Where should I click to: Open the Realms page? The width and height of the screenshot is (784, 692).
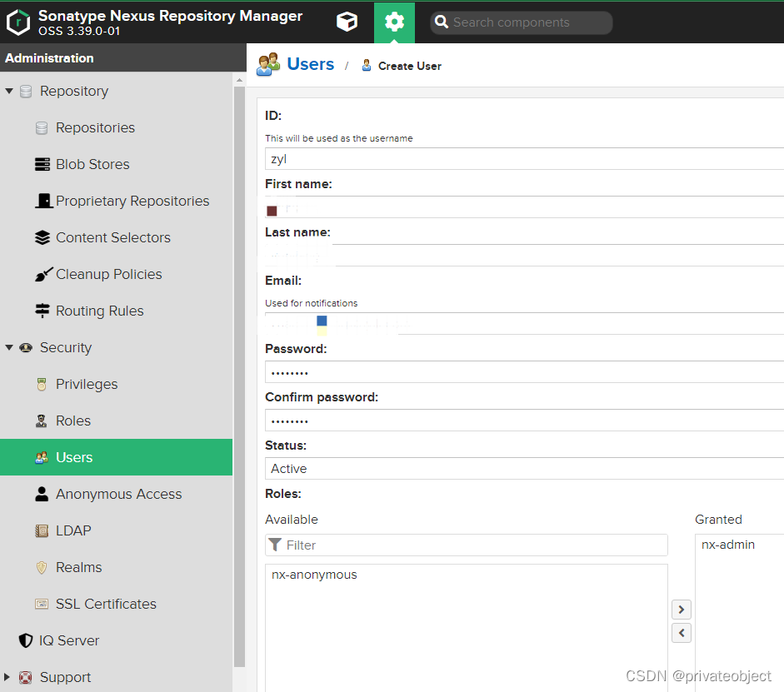pos(78,567)
